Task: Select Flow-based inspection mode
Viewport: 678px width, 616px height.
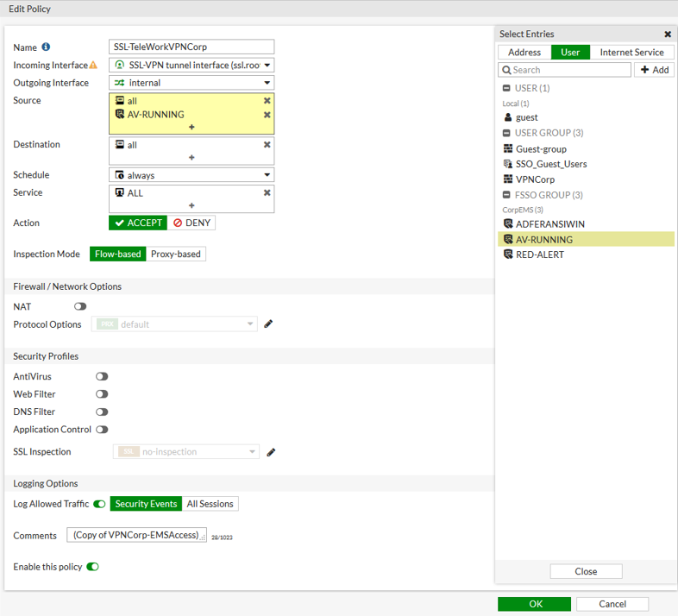Action: [x=117, y=254]
